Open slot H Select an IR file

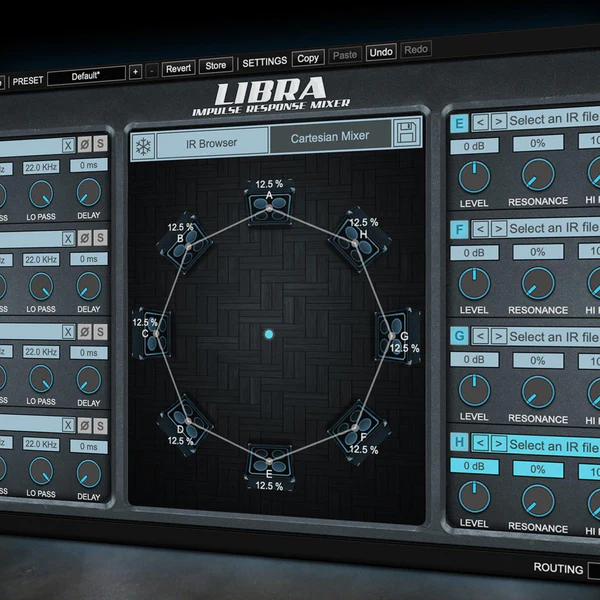coord(554,446)
